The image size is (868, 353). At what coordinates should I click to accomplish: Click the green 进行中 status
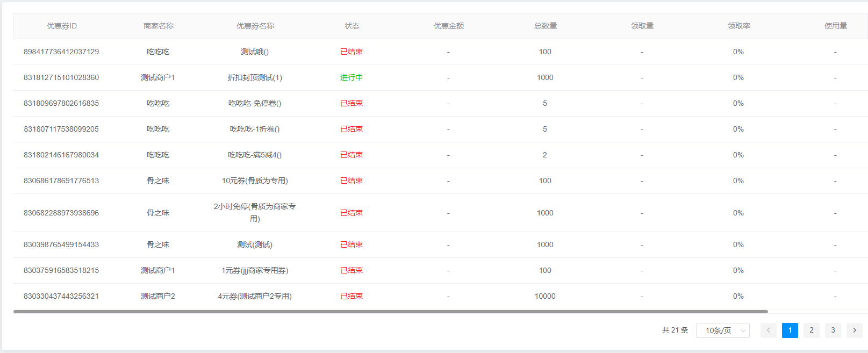click(351, 77)
